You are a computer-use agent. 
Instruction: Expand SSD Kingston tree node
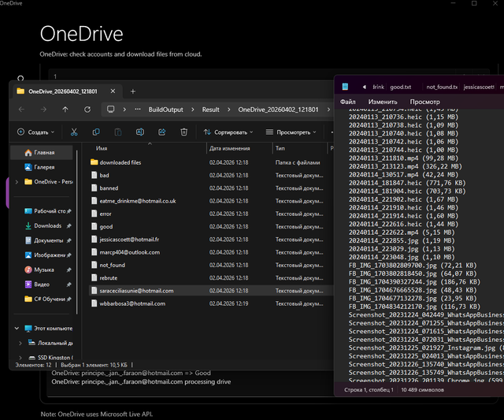point(20,358)
